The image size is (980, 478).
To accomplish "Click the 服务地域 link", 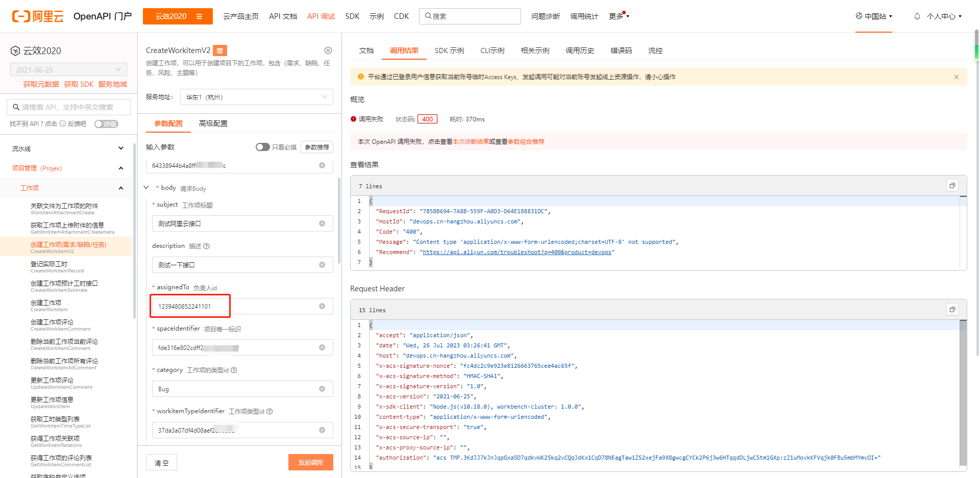I will point(113,84).
